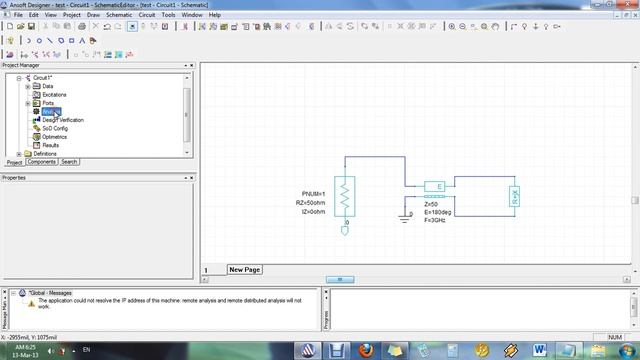Select Design Verification tree item
The image size is (640, 360).
pos(63,120)
